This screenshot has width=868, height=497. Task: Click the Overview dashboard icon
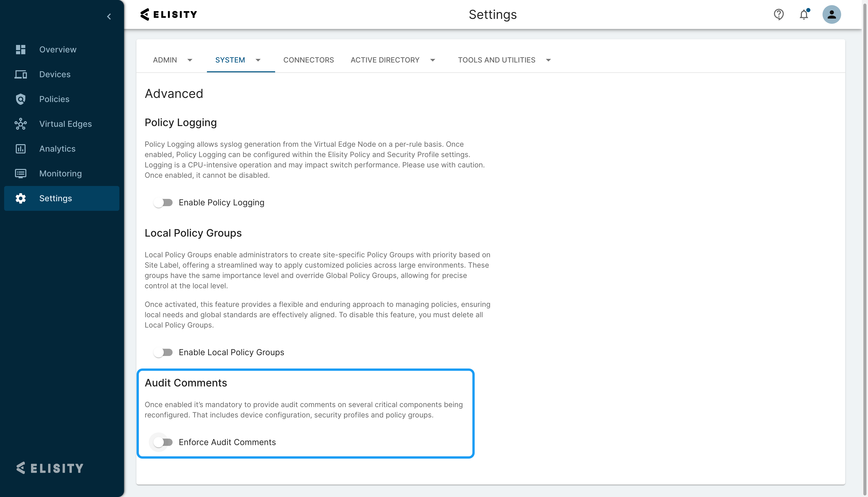pos(20,50)
